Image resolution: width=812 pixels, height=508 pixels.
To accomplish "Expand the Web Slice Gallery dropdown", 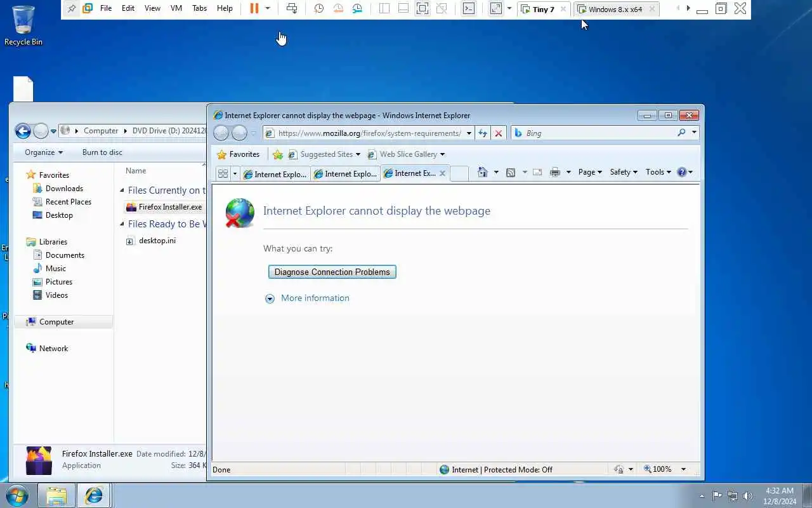I will tap(442, 154).
